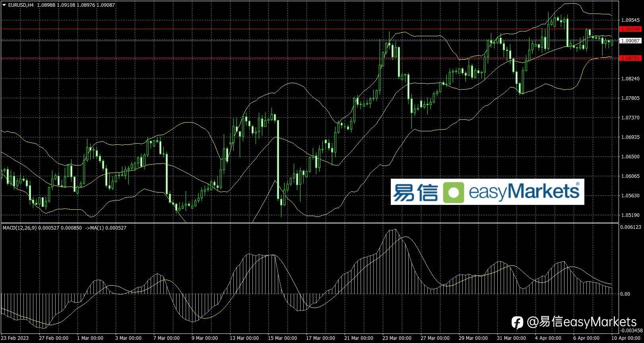Click the 23 Feb 2023 date label

(15, 338)
